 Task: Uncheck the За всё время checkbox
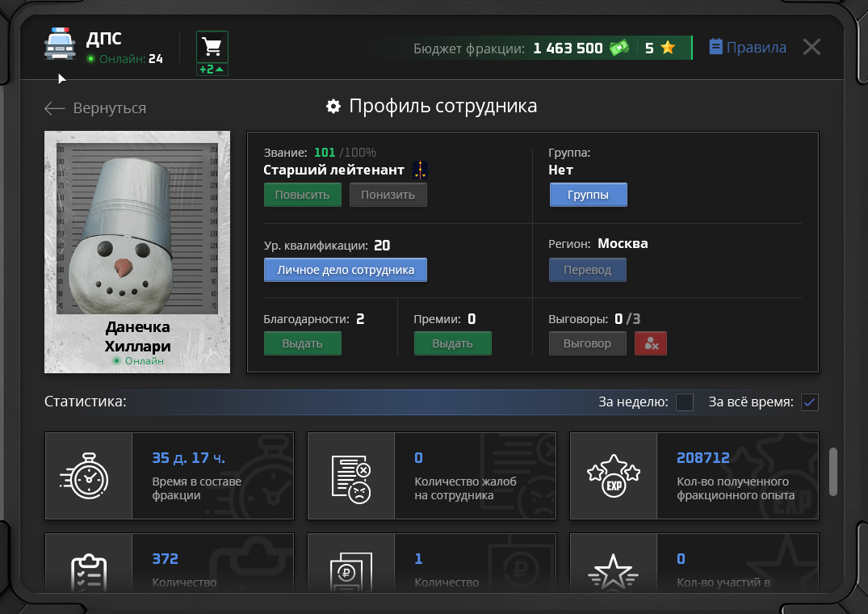pos(809,402)
